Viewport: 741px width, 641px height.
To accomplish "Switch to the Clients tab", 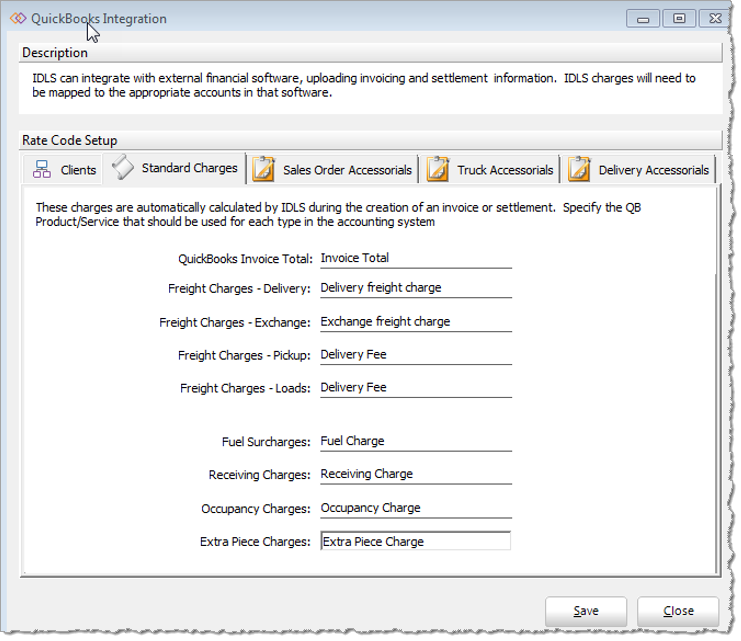I will (x=63, y=169).
